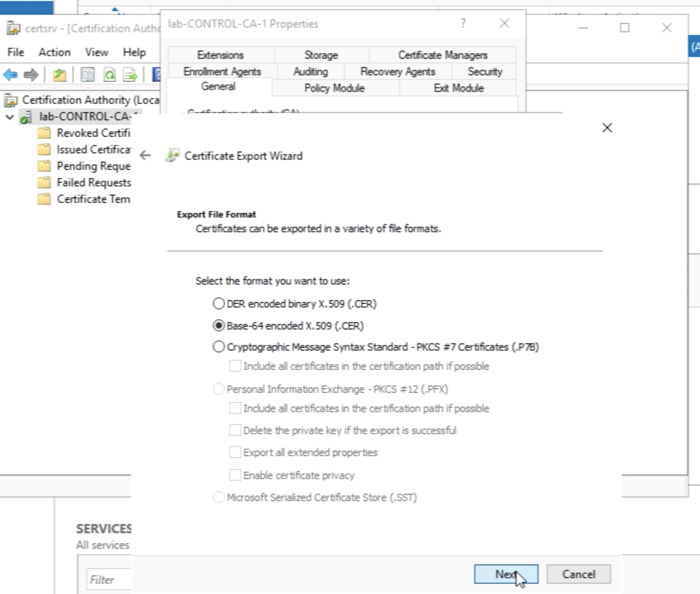Open the View menu

point(96,52)
